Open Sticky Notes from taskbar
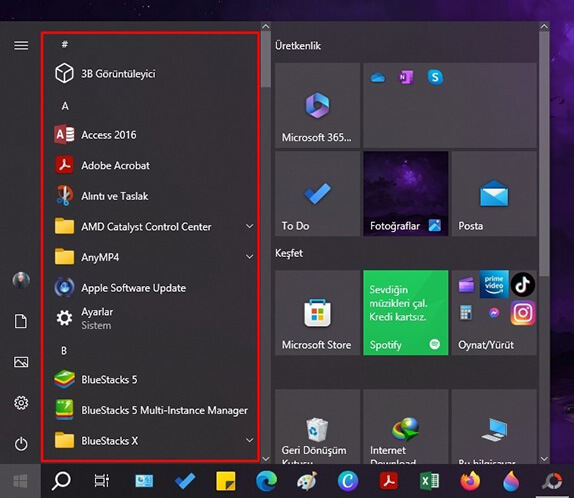Viewport: 574px width, 498px height. point(226,481)
